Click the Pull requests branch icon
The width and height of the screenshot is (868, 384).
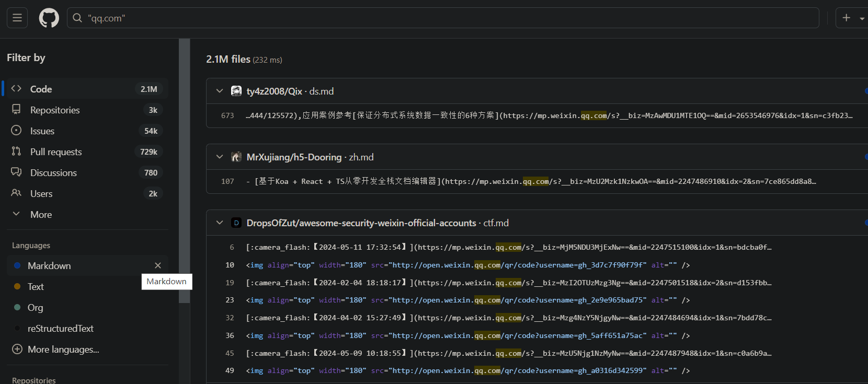(16, 151)
